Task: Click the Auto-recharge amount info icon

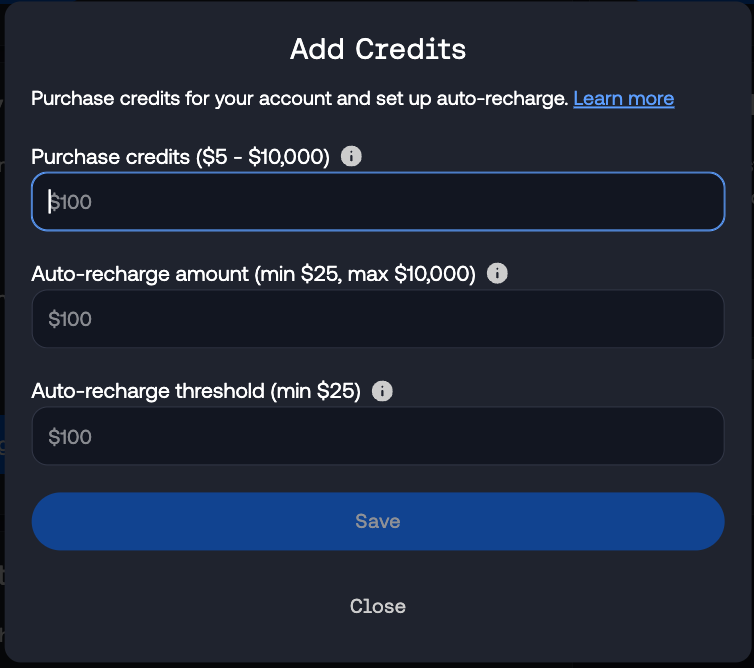Action: (497, 273)
